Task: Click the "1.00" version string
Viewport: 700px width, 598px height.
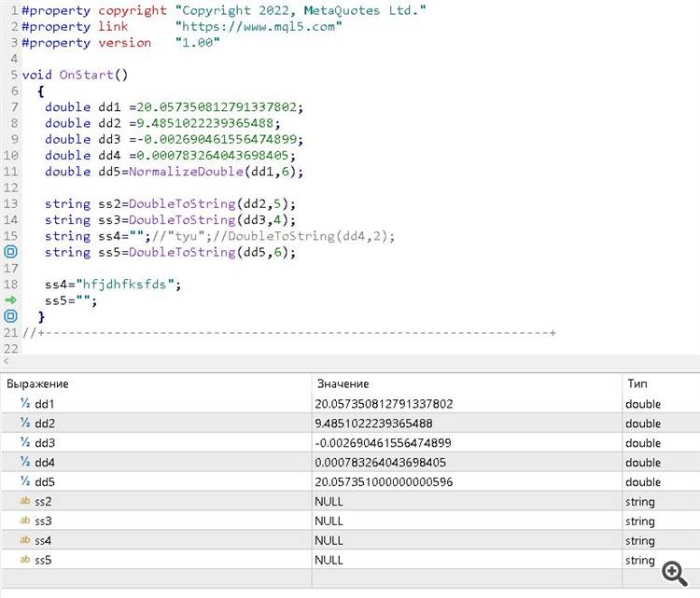Action: [197, 42]
